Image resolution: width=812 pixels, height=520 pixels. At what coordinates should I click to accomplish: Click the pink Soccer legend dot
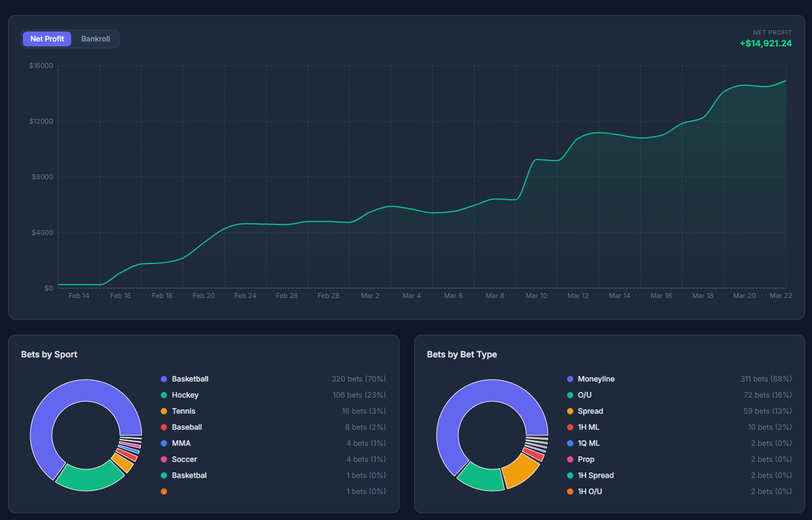[164, 459]
